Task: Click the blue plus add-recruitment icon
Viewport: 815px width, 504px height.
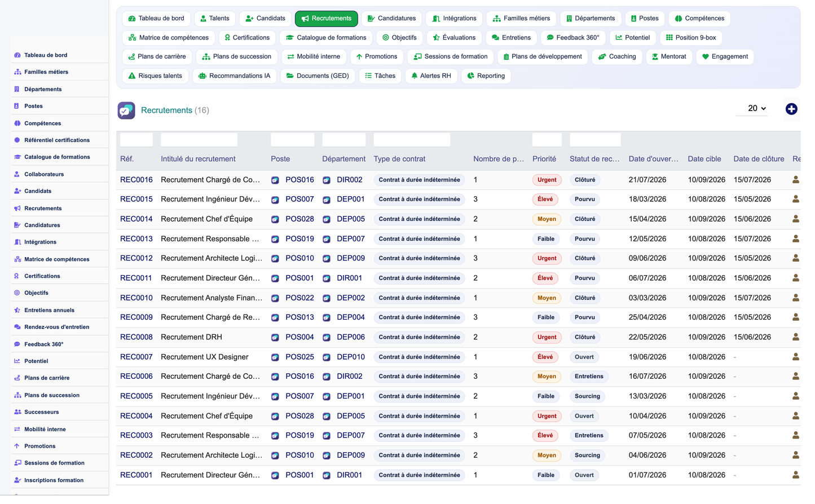Action: pyautogui.click(x=791, y=109)
